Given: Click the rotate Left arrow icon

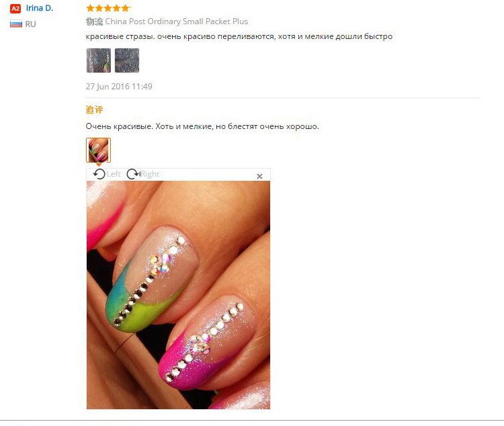Looking at the screenshot, I should click(99, 174).
